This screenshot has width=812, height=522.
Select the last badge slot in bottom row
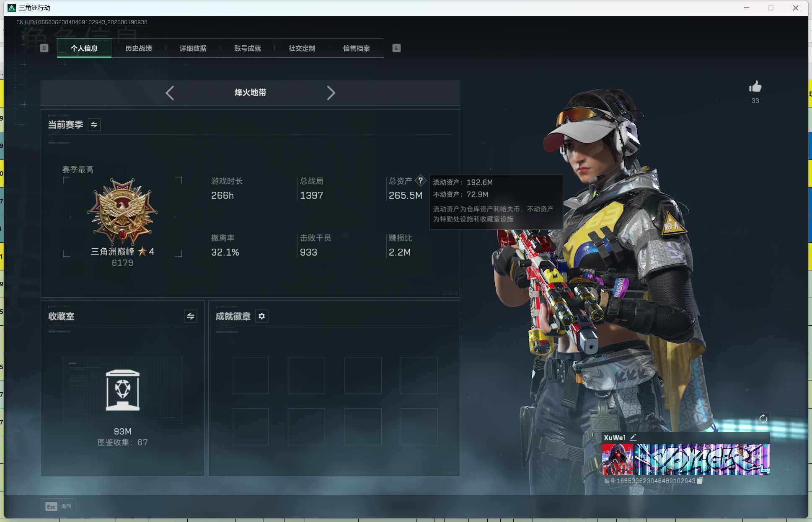[x=419, y=427]
